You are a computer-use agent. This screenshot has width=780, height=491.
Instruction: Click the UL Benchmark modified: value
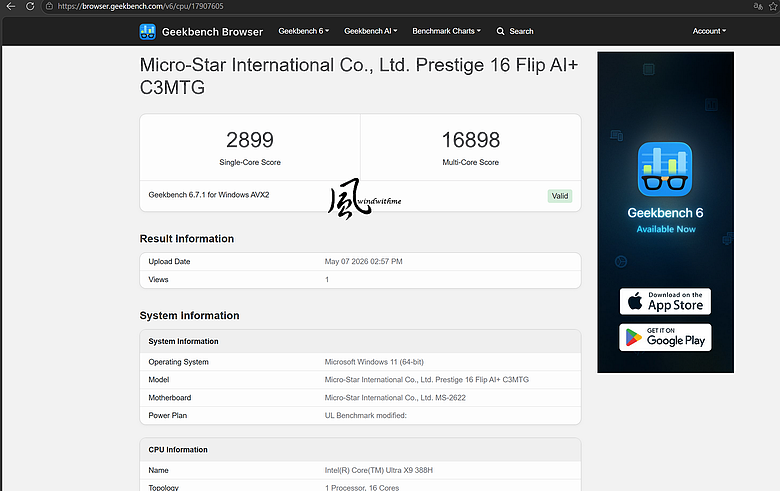(366, 415)
